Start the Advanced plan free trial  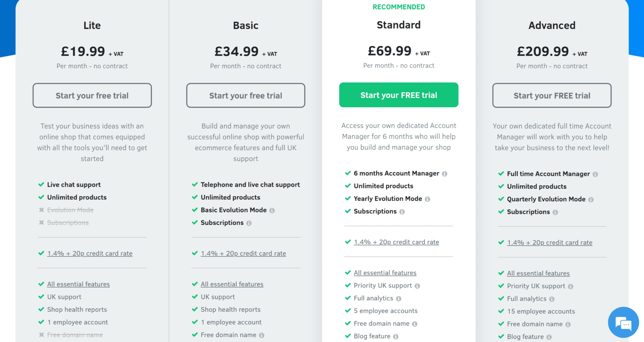click(x=552, y=96)
